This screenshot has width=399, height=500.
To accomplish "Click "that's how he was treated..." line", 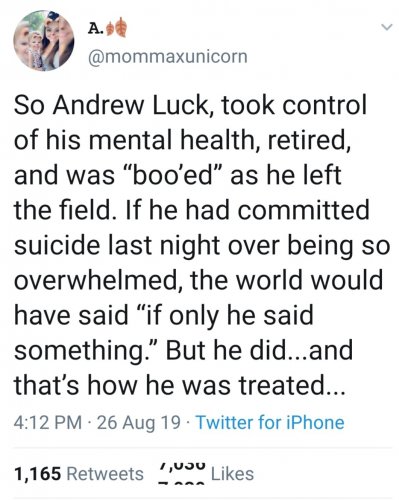I will [x=179, y=385].
